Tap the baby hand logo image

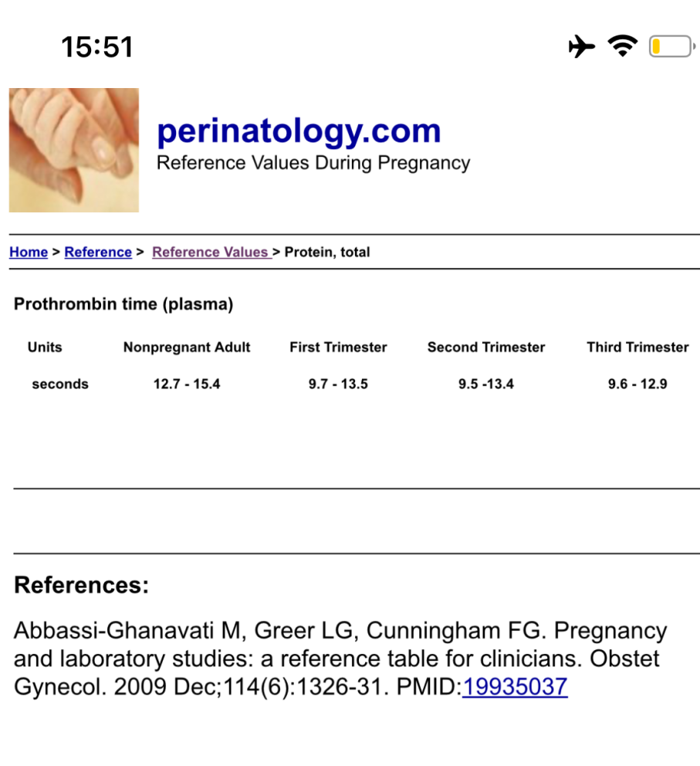coord(74,150)
